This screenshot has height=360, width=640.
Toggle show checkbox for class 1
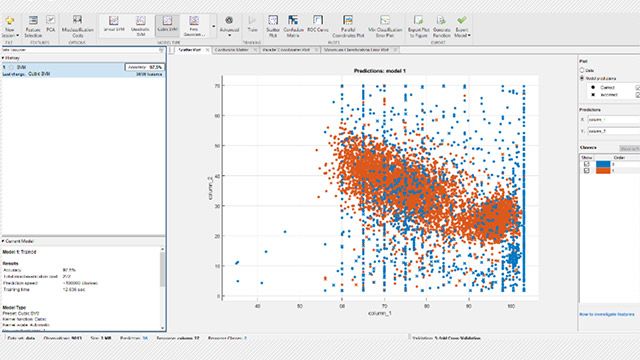(587, 171)
